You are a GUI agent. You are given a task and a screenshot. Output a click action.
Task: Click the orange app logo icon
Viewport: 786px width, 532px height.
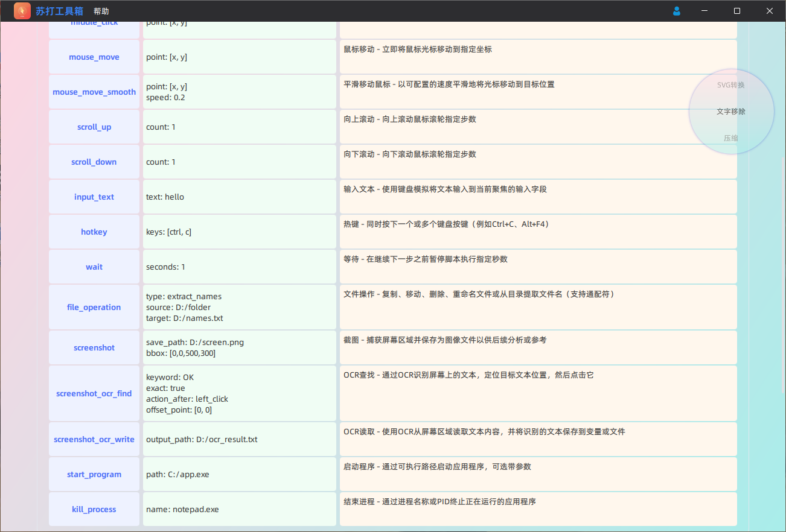tap(22, 11)
